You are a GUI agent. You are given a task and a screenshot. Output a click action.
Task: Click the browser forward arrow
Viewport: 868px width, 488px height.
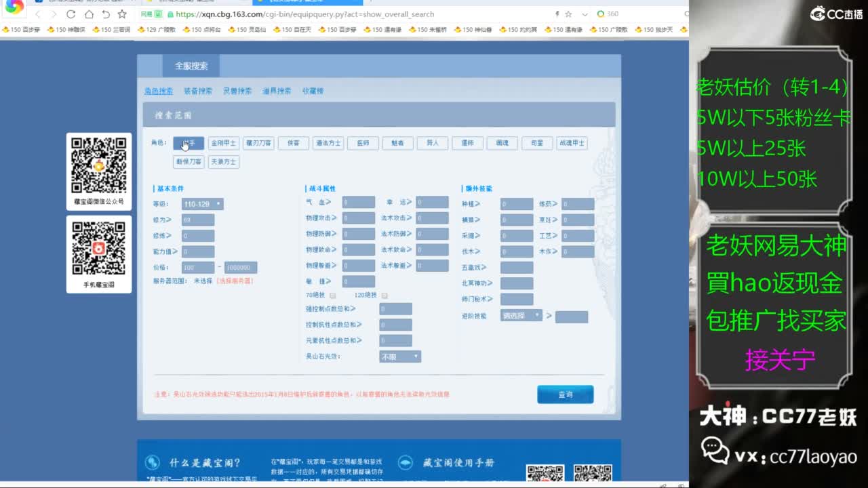[54, 14]
